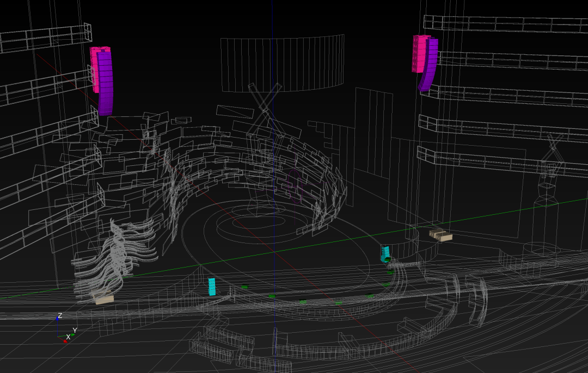Screen dimensions: 588x373
Task: Click the right cyan speaker stack
Action: 385,253
